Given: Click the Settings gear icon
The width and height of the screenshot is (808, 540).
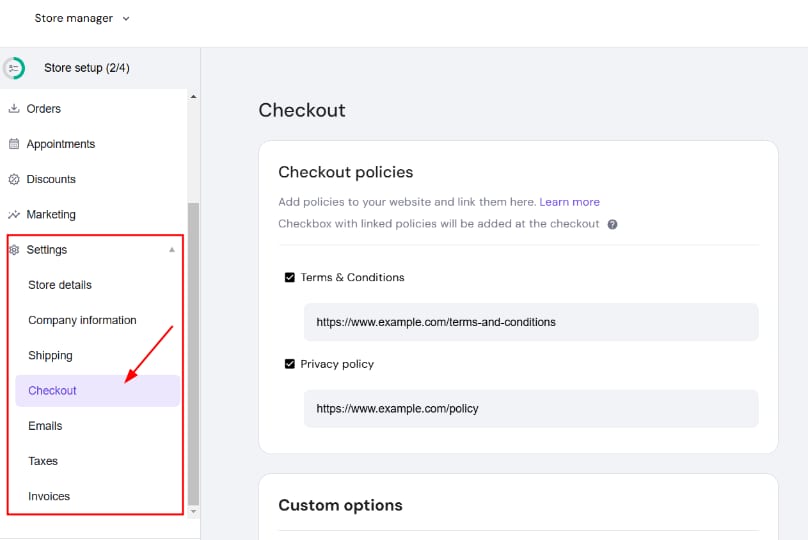Looking at the screenshot, I should tap(14, 250).
